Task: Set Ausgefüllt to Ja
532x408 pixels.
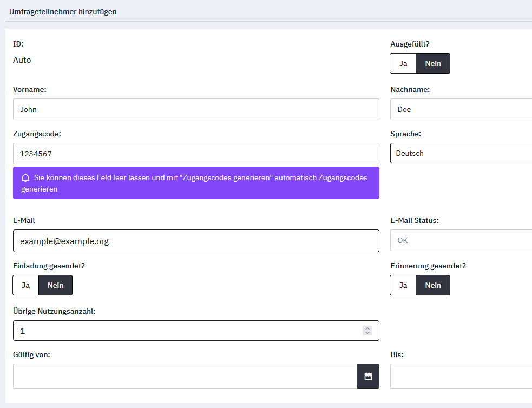Action: pos(403,63)
